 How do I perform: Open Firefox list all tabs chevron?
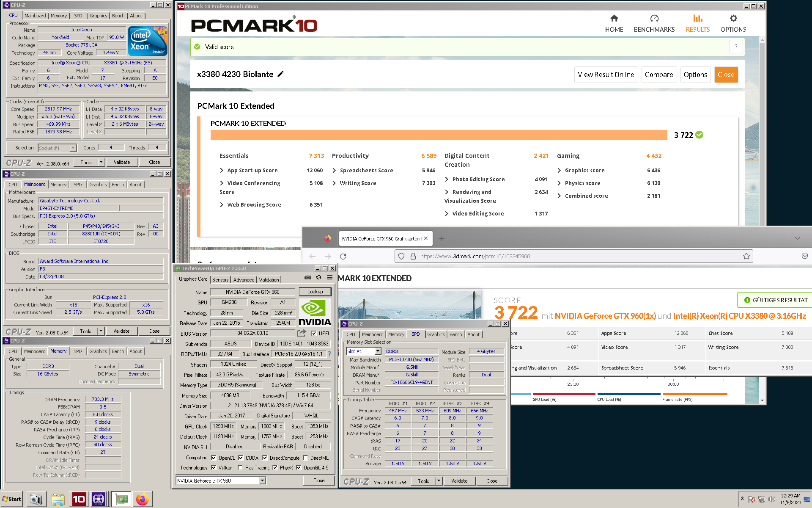(797, 238)
